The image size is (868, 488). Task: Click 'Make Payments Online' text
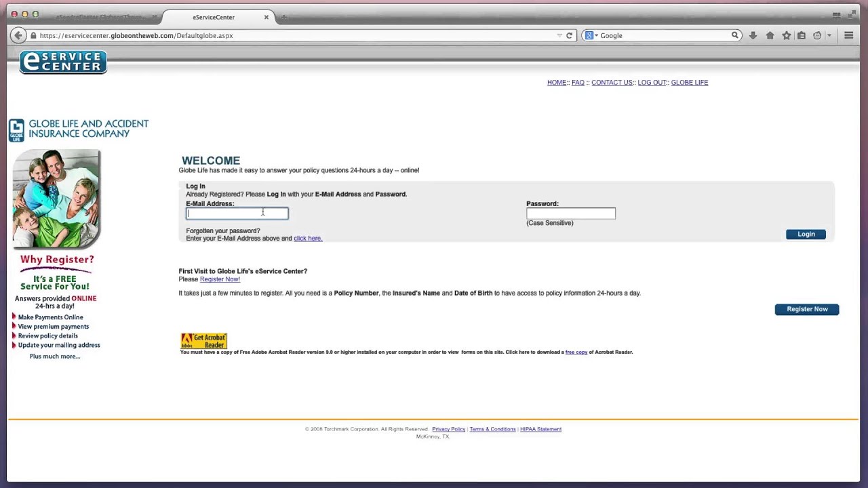click(x=51, y=317)
